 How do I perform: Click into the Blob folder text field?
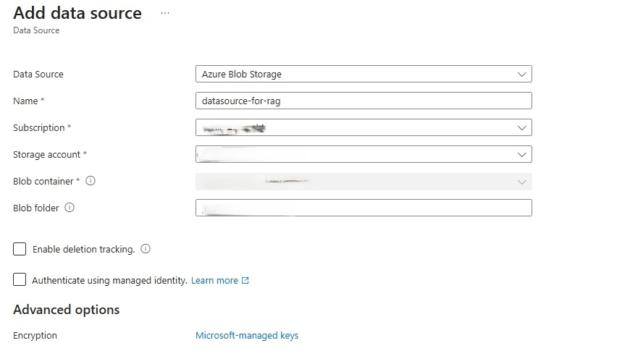363,208
